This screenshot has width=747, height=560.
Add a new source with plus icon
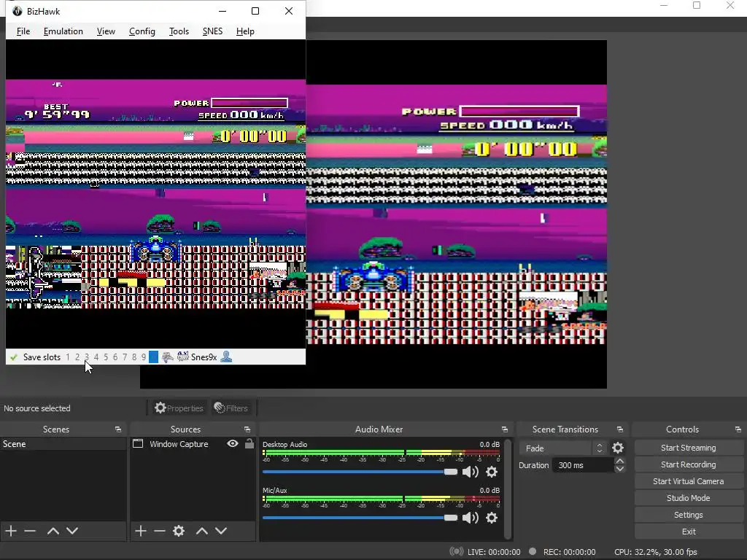click(x=141, y=531)
